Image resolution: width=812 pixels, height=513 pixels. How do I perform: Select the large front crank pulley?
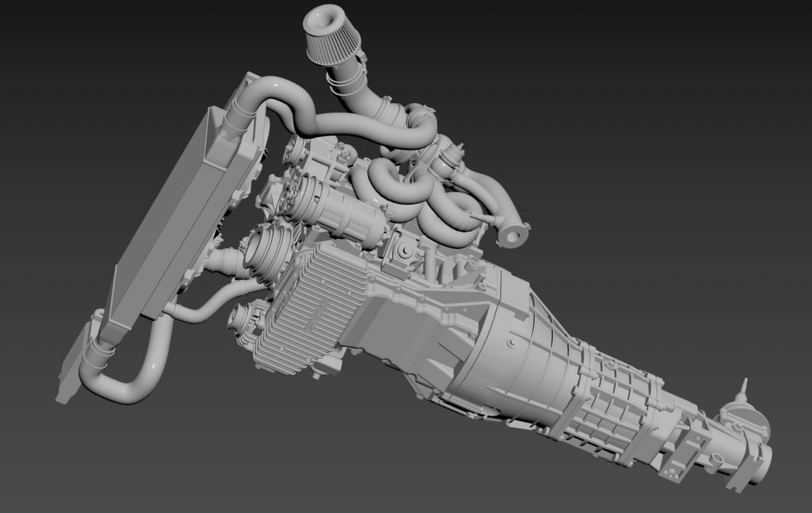pyautogui.click(x=266, y=250)
